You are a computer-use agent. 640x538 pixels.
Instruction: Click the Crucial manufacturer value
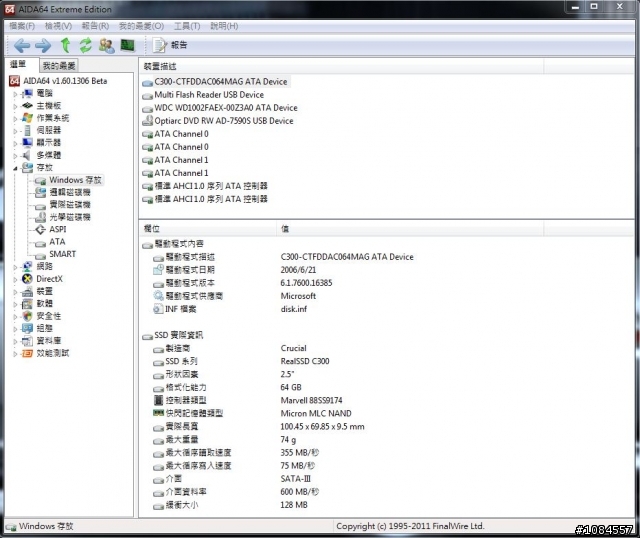293,348
